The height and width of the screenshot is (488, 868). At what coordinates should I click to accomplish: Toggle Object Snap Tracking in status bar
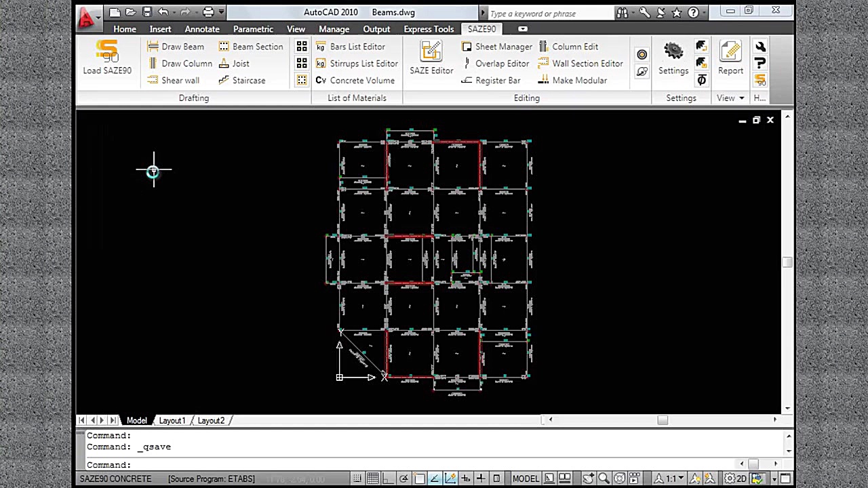click(x=435, y=479)
